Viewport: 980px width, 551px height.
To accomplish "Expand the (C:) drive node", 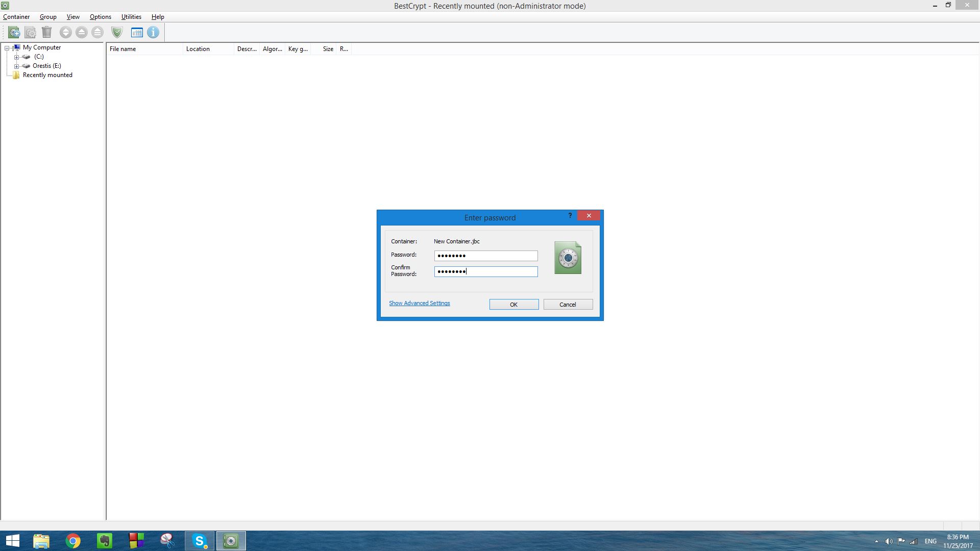I will tap(16, 57).
